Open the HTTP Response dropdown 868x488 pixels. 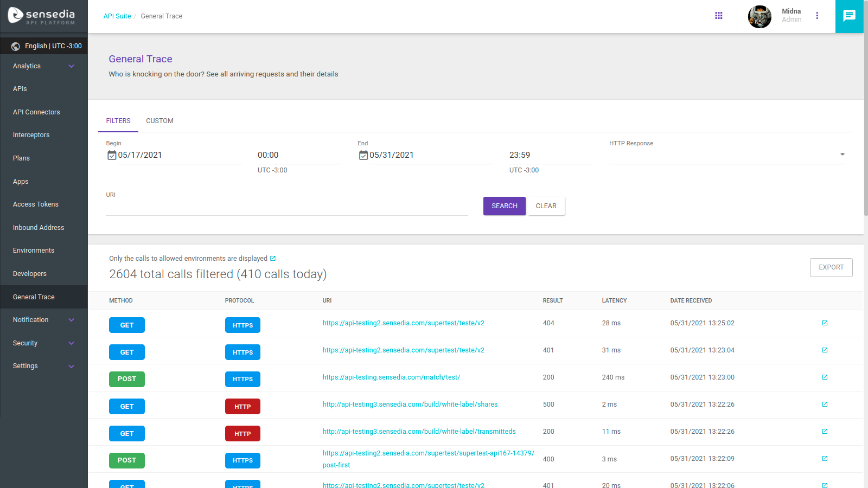(x=727, y=155)
